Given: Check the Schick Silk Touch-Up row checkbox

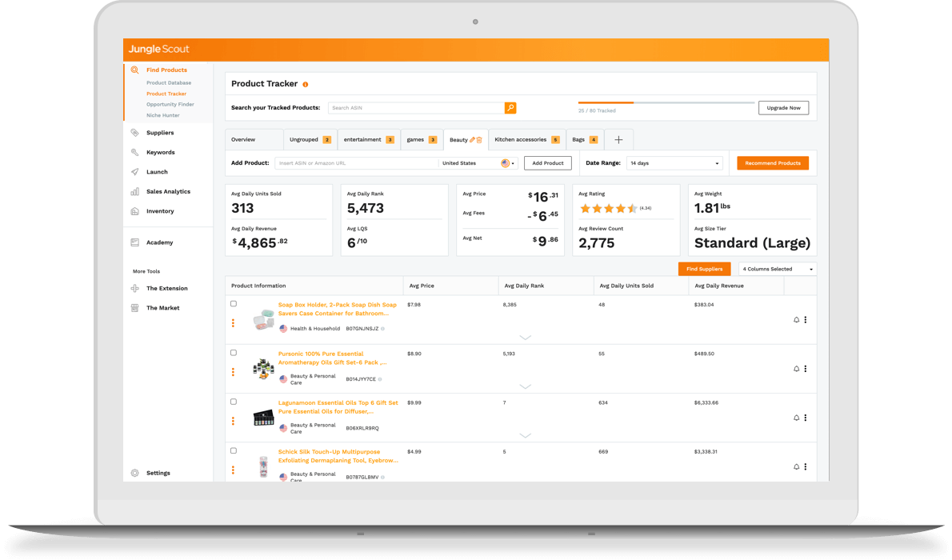Looking at the screenshot, I should click(234, 450).
